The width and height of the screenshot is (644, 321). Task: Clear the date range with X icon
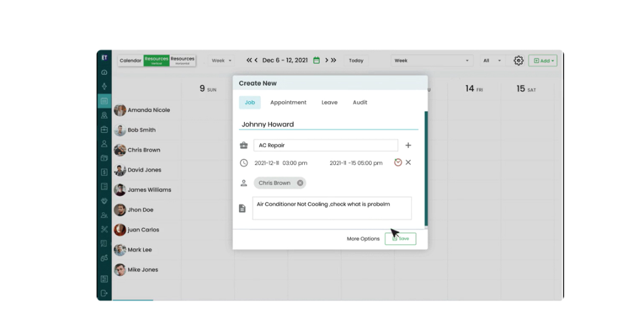(408, 162)
